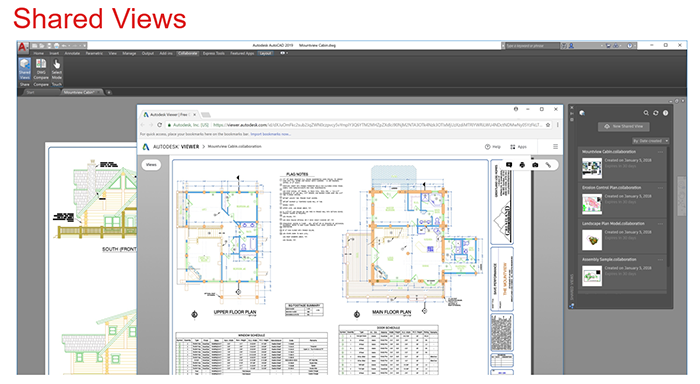Click the Shared Views ribbon icon
Screen dimensions: 700x384
25,68
